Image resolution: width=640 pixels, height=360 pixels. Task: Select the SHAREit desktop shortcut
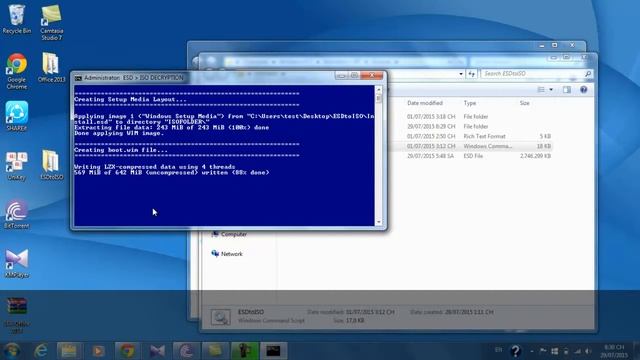16,116
